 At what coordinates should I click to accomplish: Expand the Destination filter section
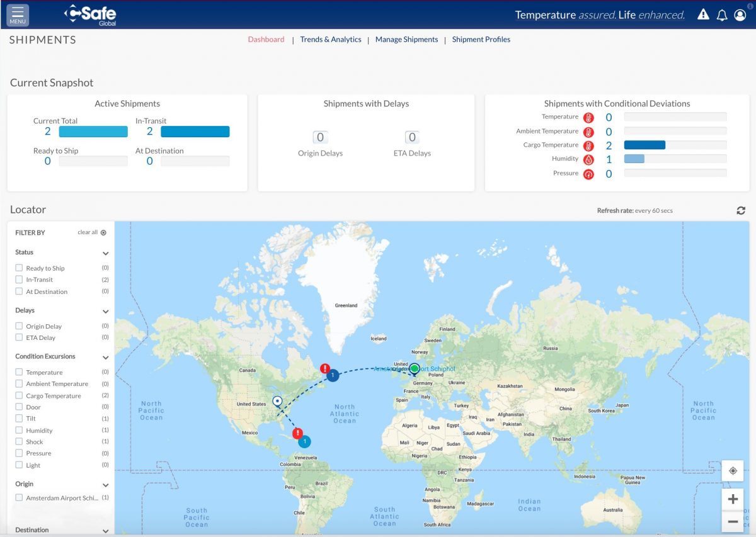(x=106, y=529)
